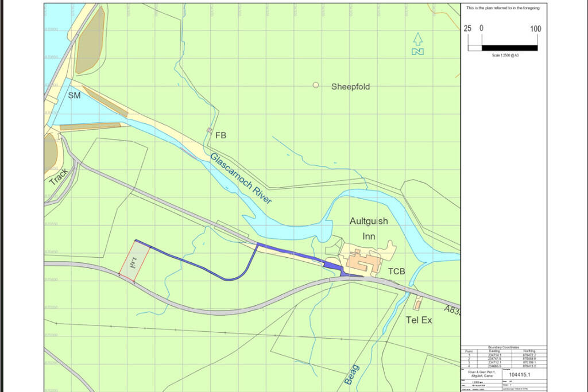Image resolution: width=588 pixels, height=392 pixels.
Task: Click the north arrow symbol
Action: (x=418, y=44)
